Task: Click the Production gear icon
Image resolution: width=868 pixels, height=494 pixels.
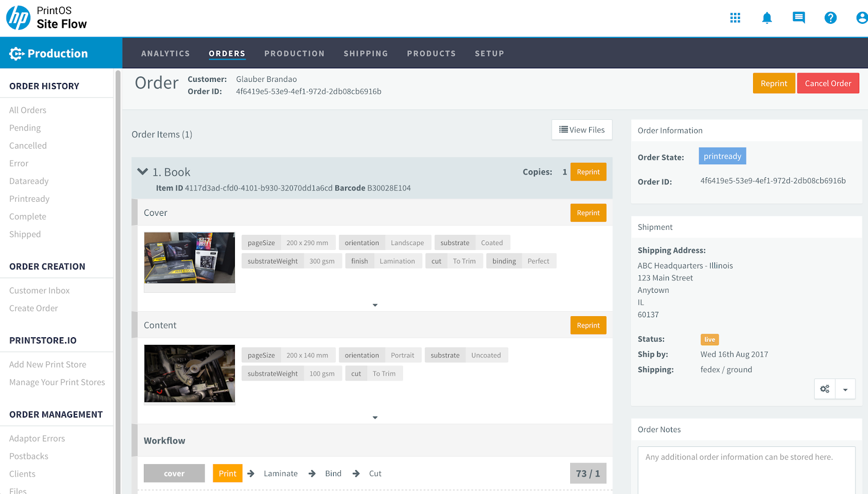Action: pyautogui.click(x=16, y=53)
